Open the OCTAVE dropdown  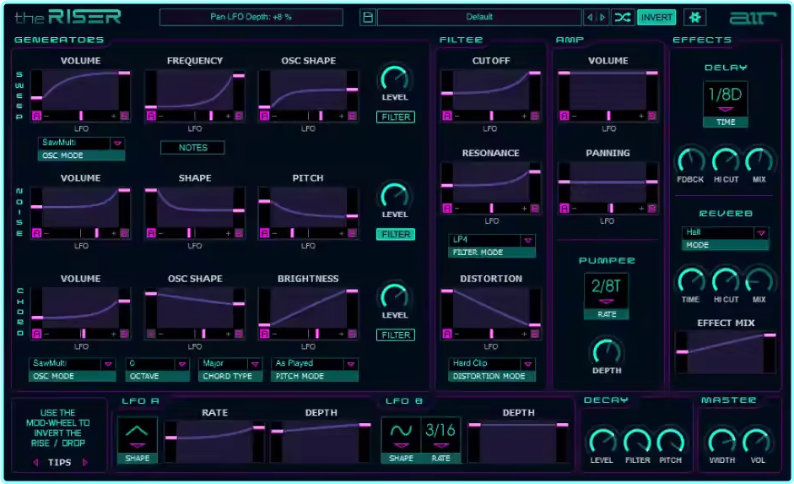click(157, 364)
